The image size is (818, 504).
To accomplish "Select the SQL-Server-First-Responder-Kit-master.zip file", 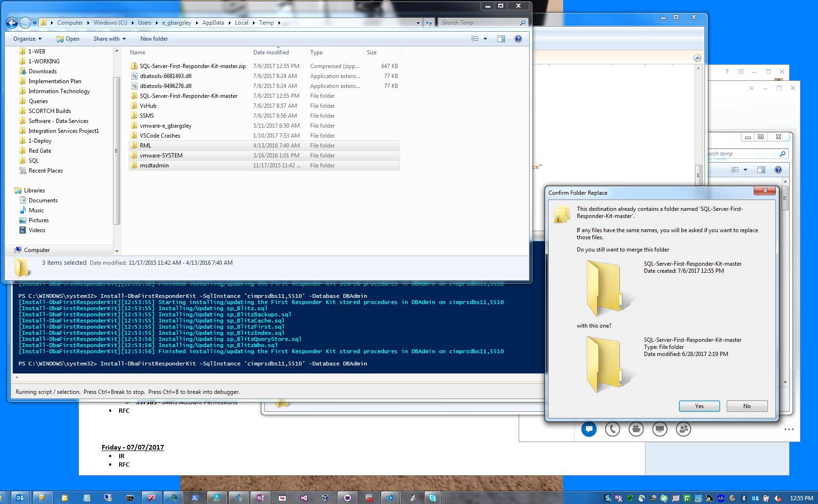I will coord(192,66).
